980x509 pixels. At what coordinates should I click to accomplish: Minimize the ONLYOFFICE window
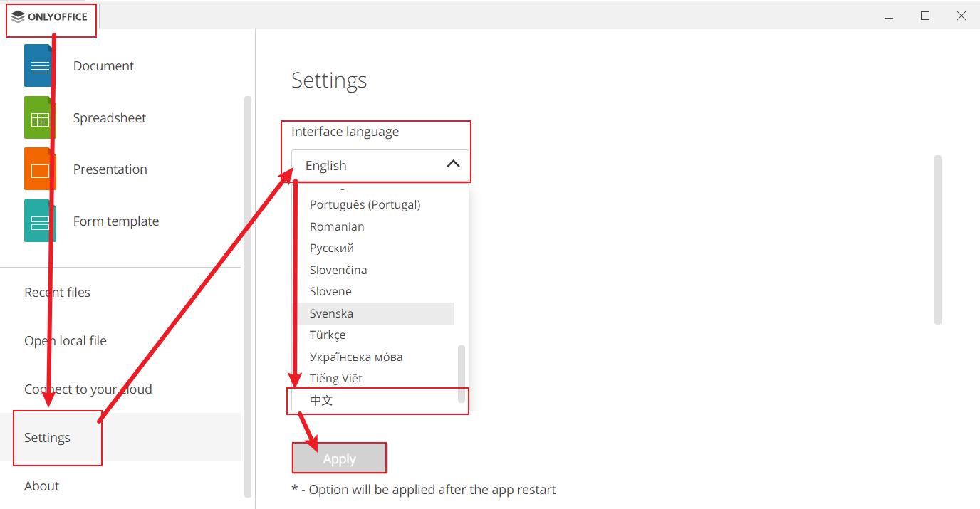(x=890, y=16)
